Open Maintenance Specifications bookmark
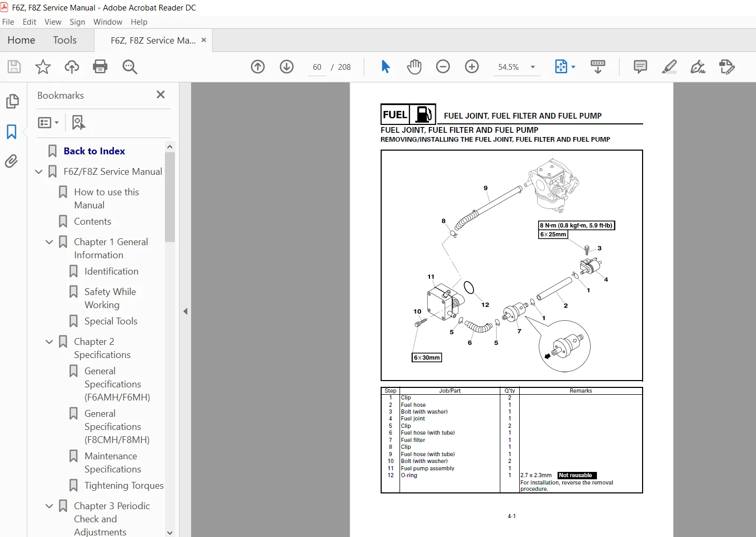Screen dimensions: 756x537 pyautogui.click(x=113, y=462)
